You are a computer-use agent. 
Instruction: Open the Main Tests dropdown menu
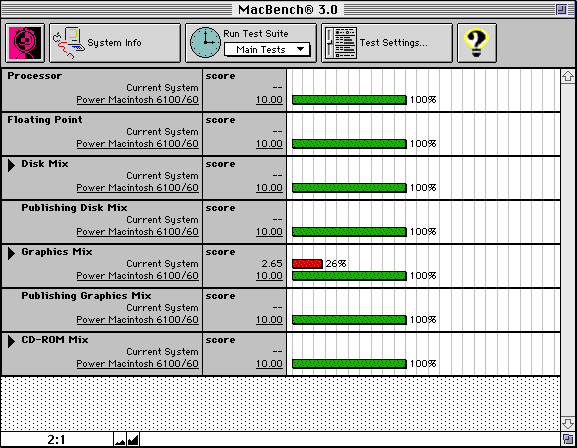coord(268,50)
